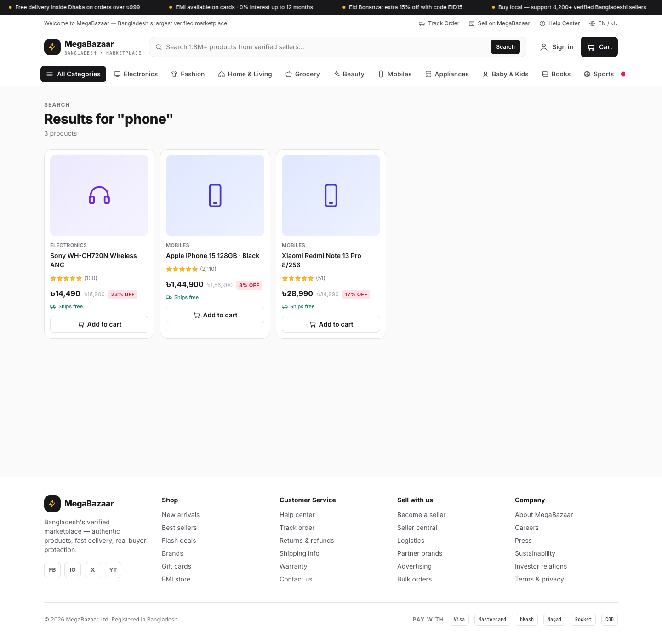Open the Apple iPhone 15 product image
662x644 pixels.
click(215, 195)
